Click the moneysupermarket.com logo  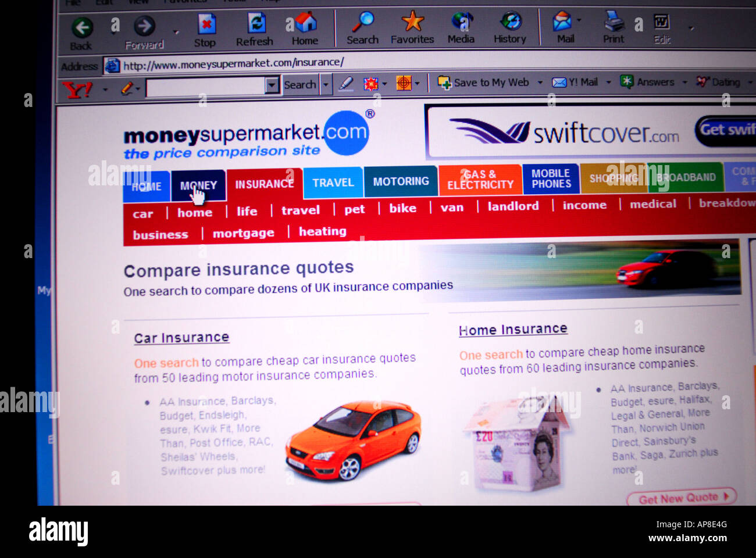247,135
